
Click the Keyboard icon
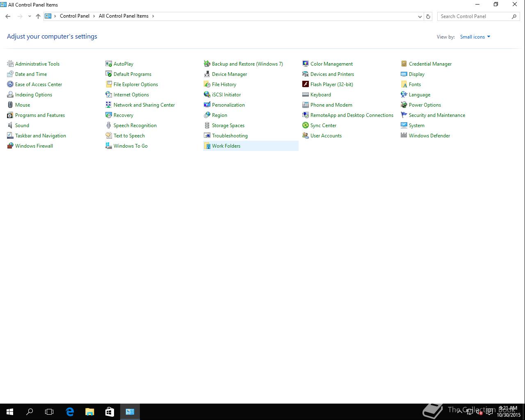tap(306, 94)
